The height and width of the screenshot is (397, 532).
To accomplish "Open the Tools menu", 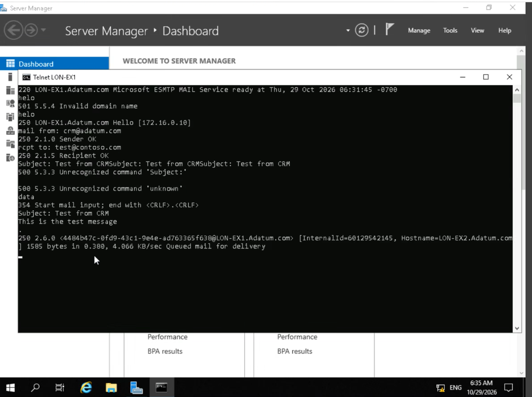I will [450, 30].
